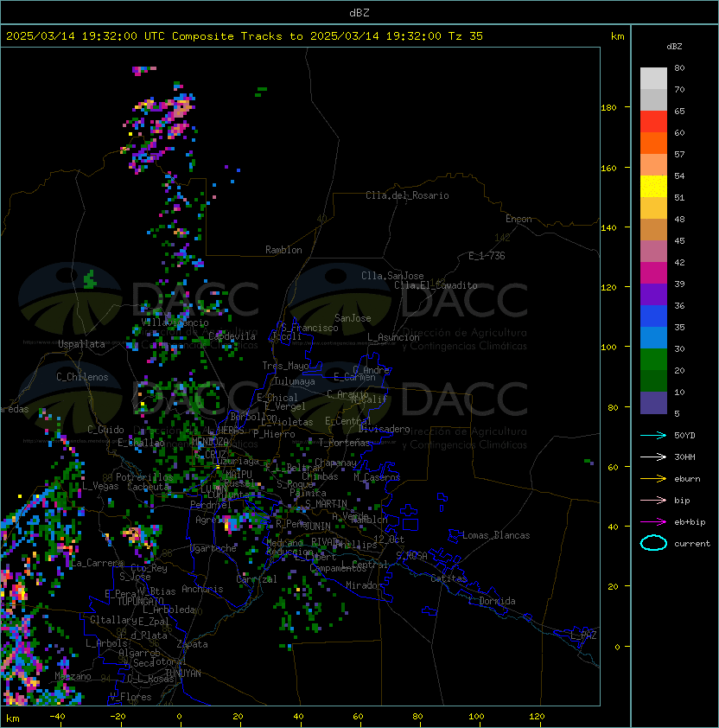
Task: Click the 'Manzano' map label
Action: click(x=73, y=676)
